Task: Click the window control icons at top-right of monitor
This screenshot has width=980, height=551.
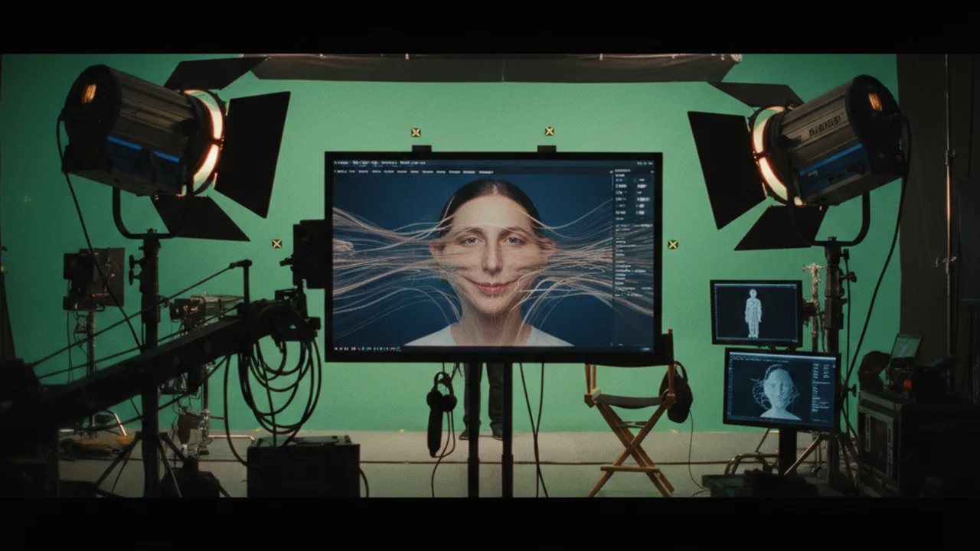Action: tap(645, 163)
